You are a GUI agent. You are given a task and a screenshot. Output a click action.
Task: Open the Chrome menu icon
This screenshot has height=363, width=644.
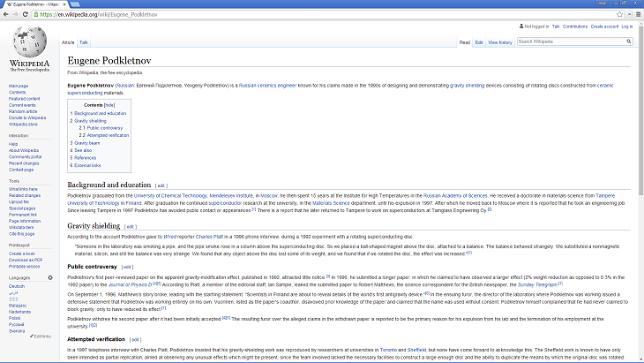638,14
